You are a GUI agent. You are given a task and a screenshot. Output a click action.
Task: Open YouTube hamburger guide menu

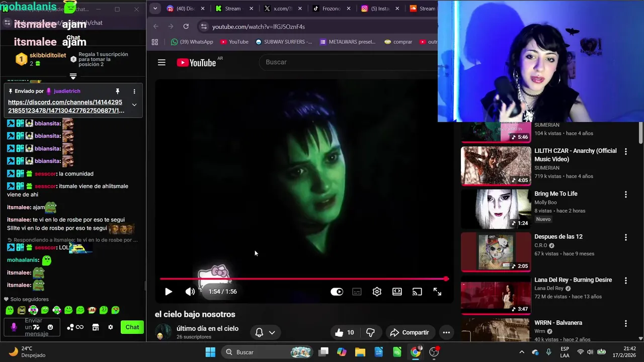point(162,62)
